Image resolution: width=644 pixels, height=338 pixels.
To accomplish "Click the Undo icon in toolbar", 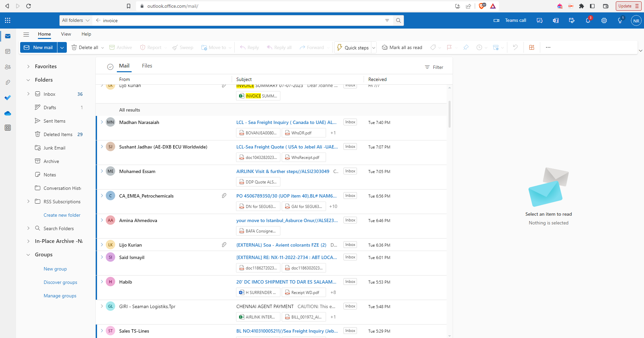I will 515,47.
